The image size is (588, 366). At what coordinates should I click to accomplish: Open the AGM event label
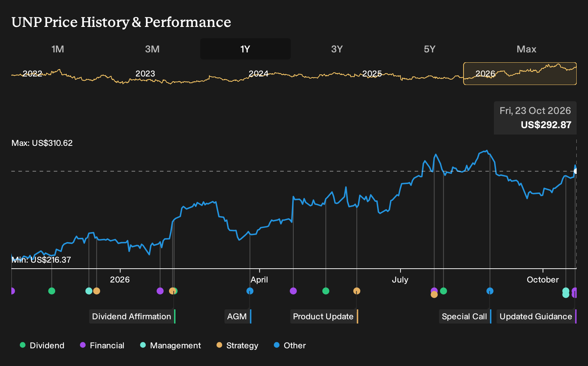(238, 316)
